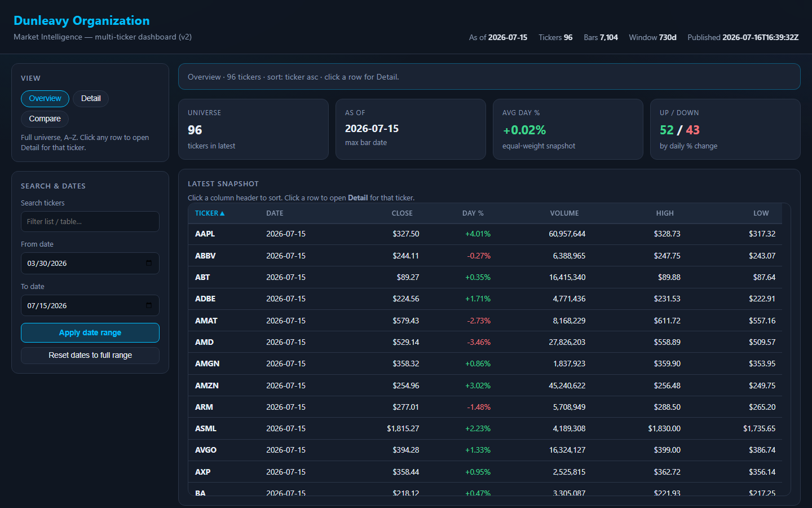Image resolution: width=812 pixels, height=508 pixels.
Task: Click AXP high value $362.72
Action: click(x=667, y=472)
